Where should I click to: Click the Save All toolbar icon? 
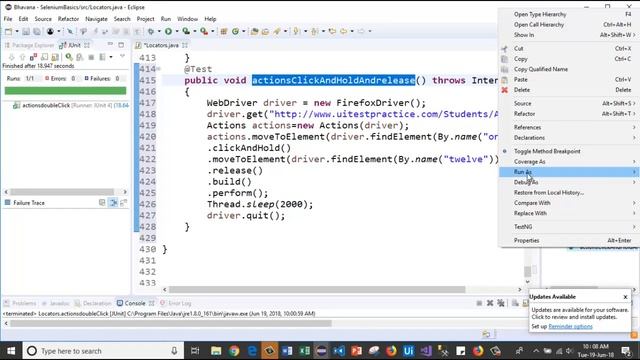coord(37,31)
